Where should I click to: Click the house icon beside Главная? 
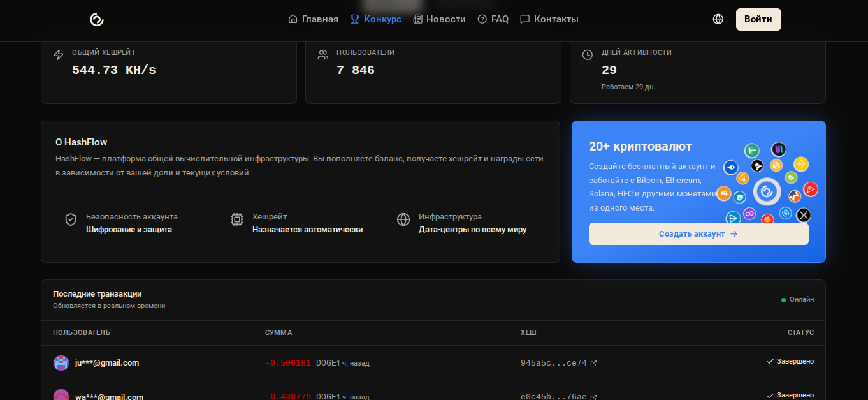pos(293,19)
